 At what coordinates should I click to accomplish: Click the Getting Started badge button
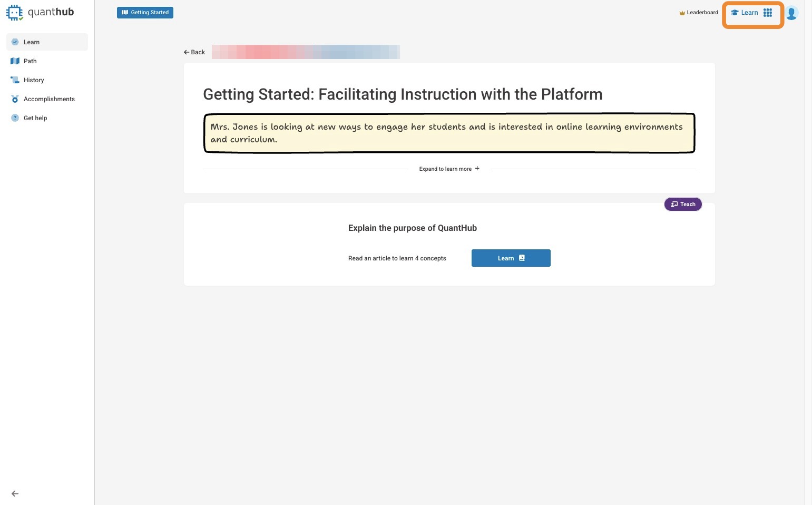pos(145,13)
